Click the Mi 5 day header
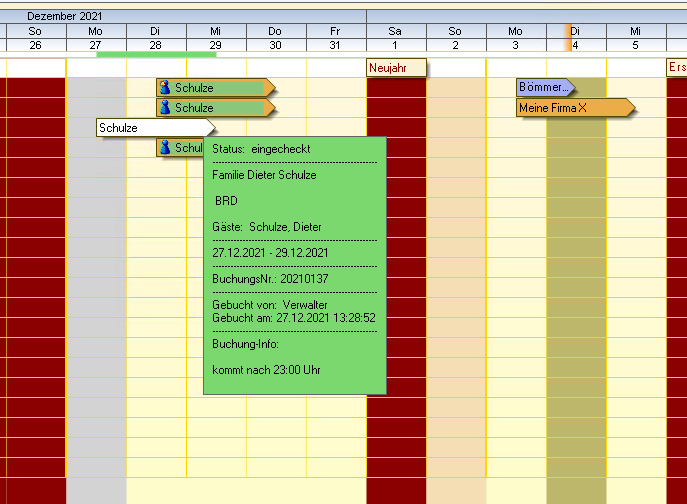Screen dimensions: 687x504 point(635,38)
